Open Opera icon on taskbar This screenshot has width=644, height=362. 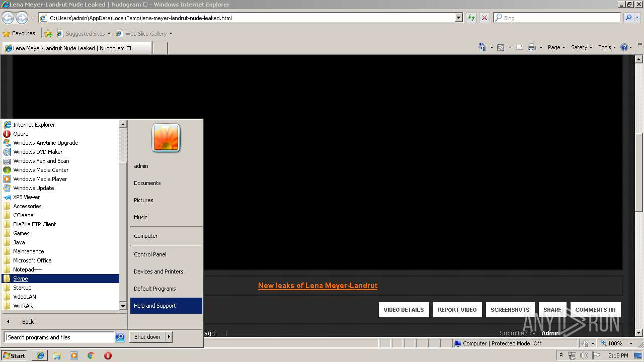tap(108, 355)
